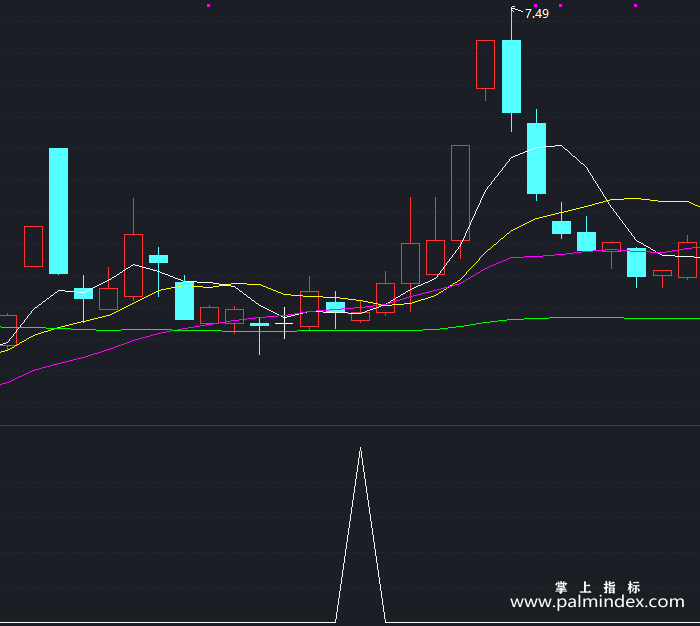Click the white indicator spike peak in lower panel
700x626 pixels.
click(360, 448)
